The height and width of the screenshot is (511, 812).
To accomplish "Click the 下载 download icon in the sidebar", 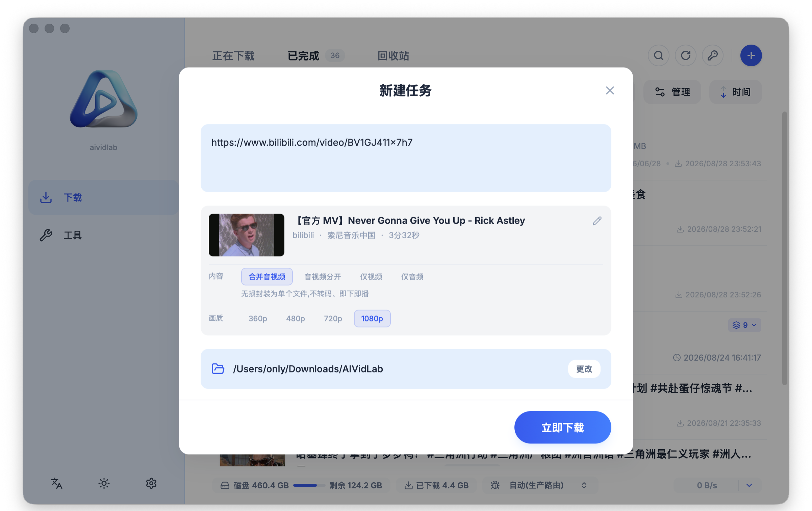I will [46, 197].
